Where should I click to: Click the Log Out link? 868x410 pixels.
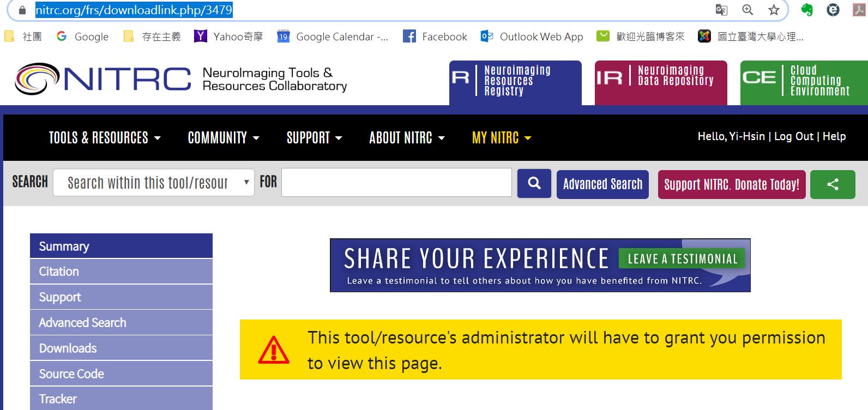pyautogui.click(x=793, y=136)
